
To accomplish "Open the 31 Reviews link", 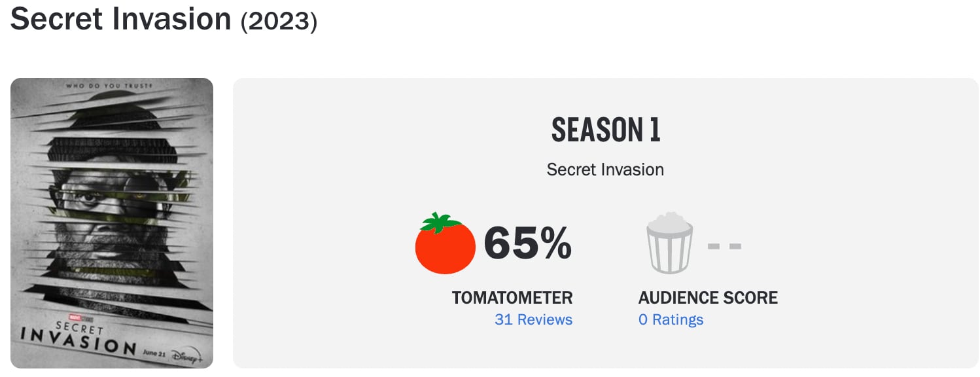I will click(533, 320).
